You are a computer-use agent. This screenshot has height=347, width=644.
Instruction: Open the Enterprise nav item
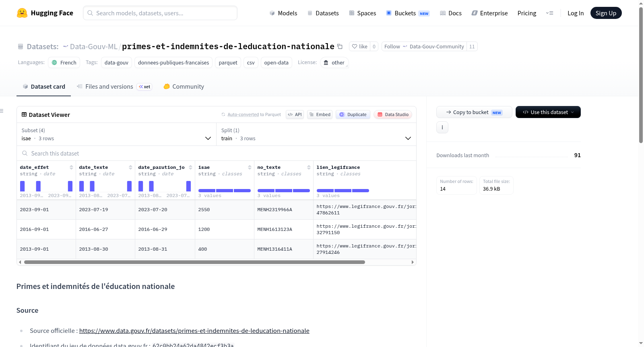point(489,13)
